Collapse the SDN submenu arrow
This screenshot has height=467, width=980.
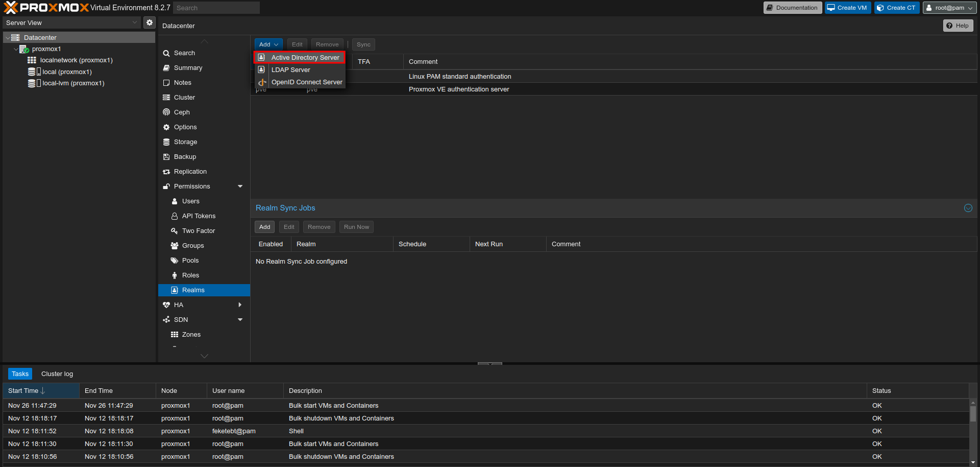pos(240,320)
